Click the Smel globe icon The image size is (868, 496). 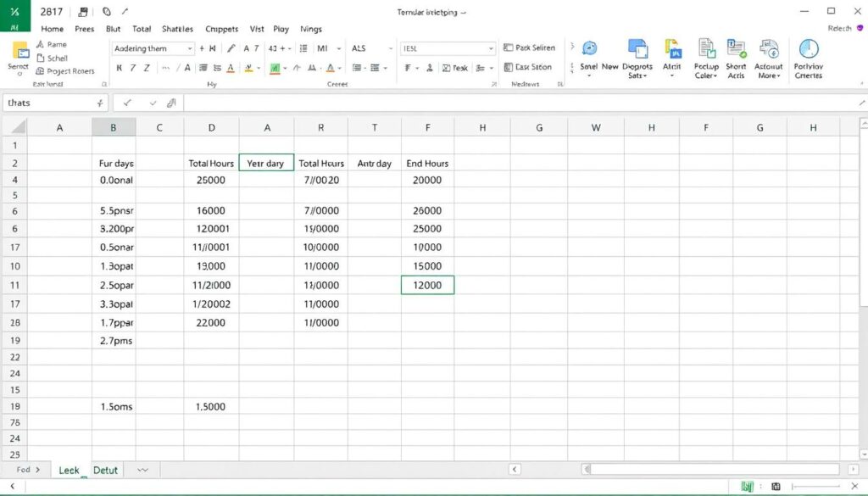(x=590, y=48)
